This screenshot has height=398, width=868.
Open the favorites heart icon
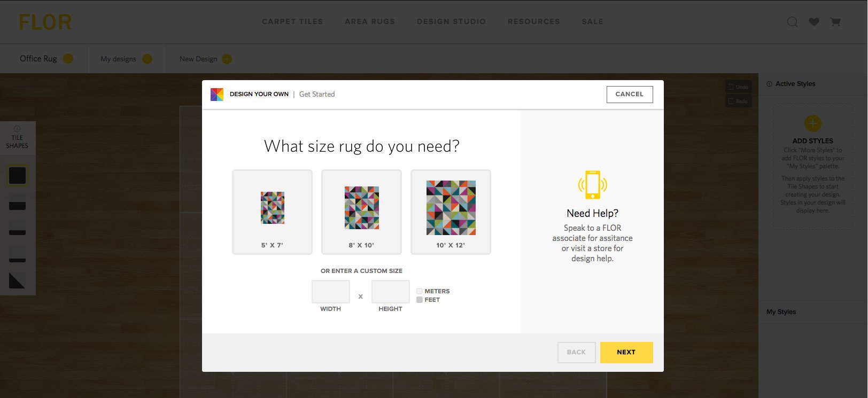pyautogui.click(x=814, y=22)
